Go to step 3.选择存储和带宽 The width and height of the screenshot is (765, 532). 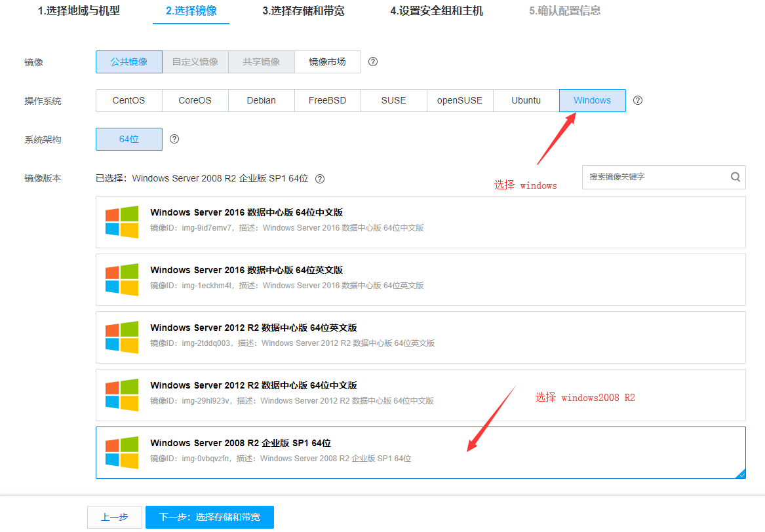[304, 10]
